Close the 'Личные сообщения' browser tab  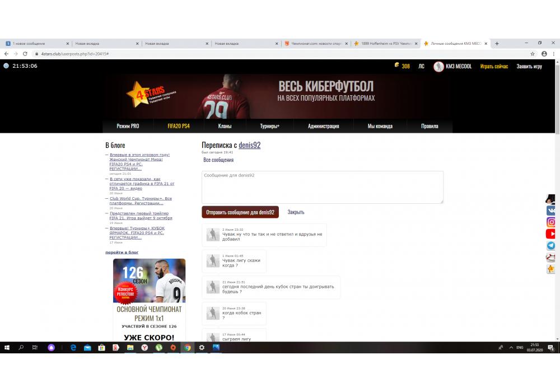[x=486, y=44]
